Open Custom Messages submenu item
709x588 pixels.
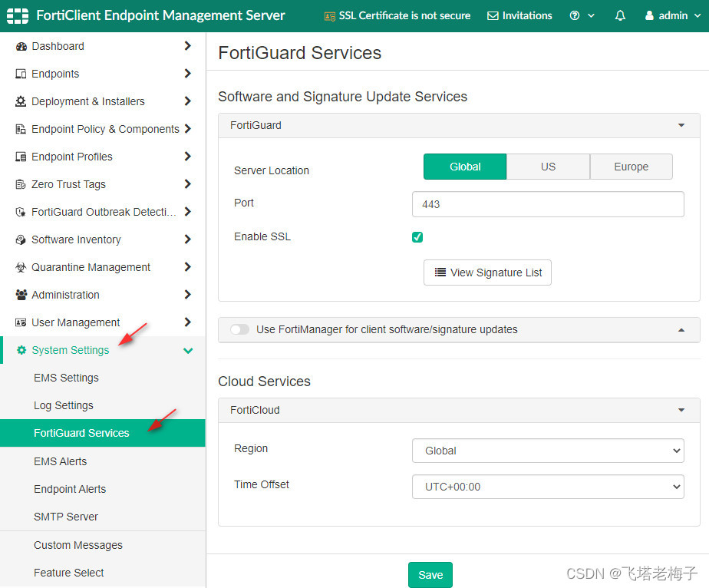103,545
